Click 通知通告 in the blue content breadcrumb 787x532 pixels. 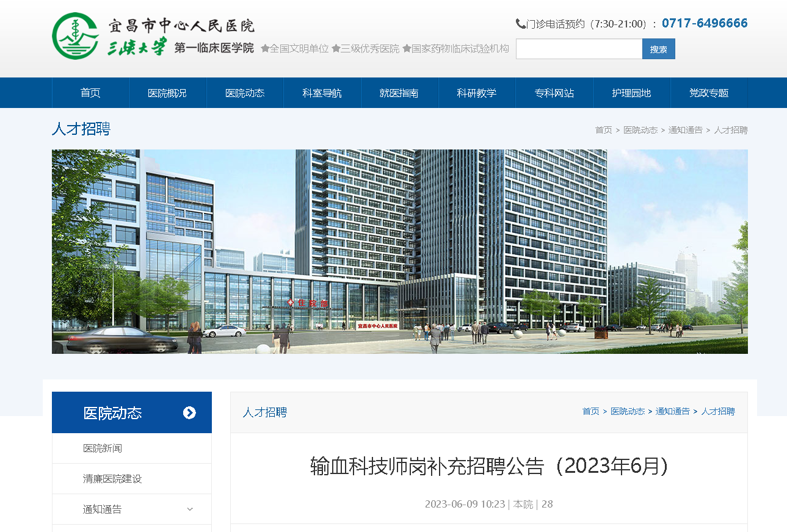pyautogui.click(x=673, y=411)
